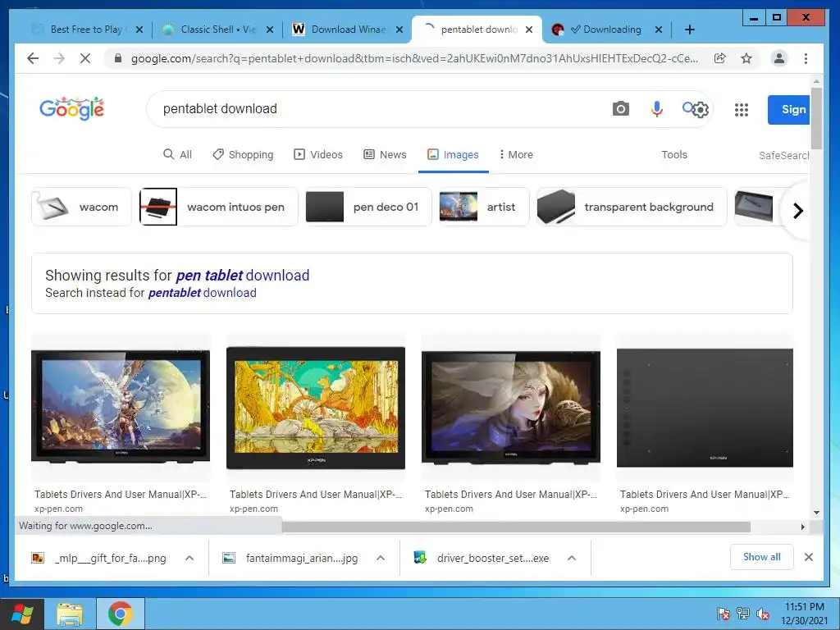Click the forward navigation arrow
840x630 pixels.
point(59,58)
